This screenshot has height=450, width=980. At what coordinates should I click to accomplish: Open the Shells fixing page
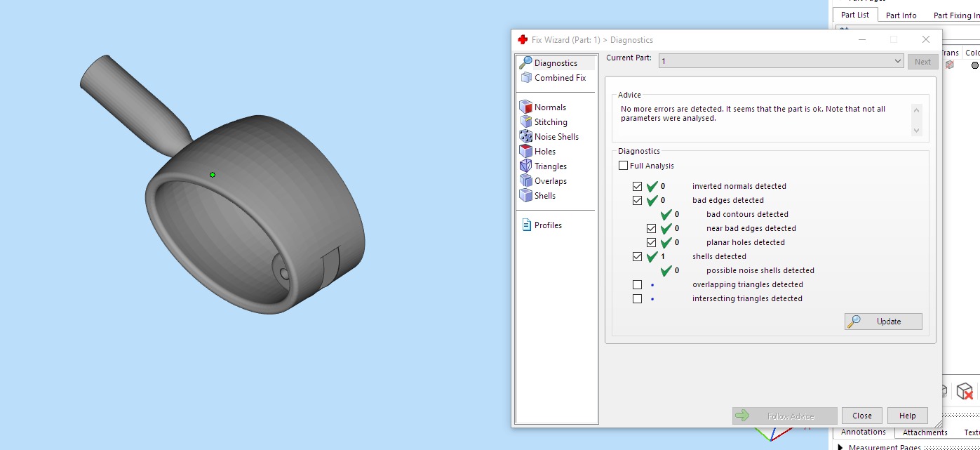click(537, 196)
